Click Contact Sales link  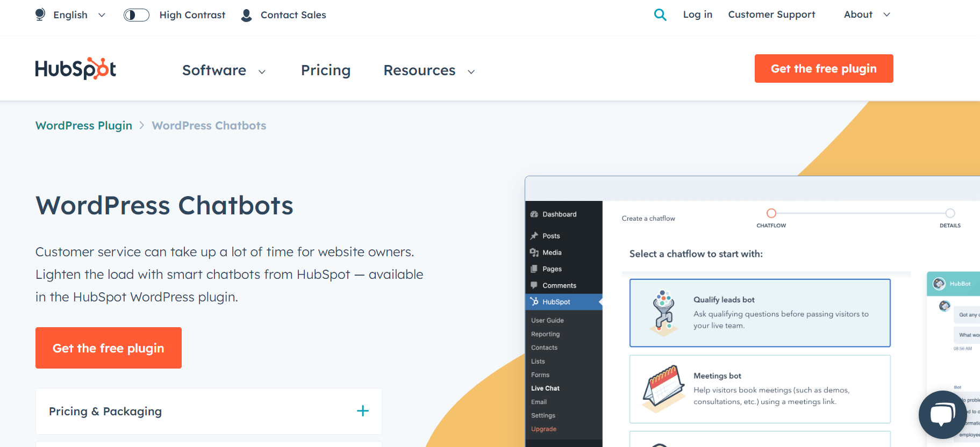coord(293,15)
